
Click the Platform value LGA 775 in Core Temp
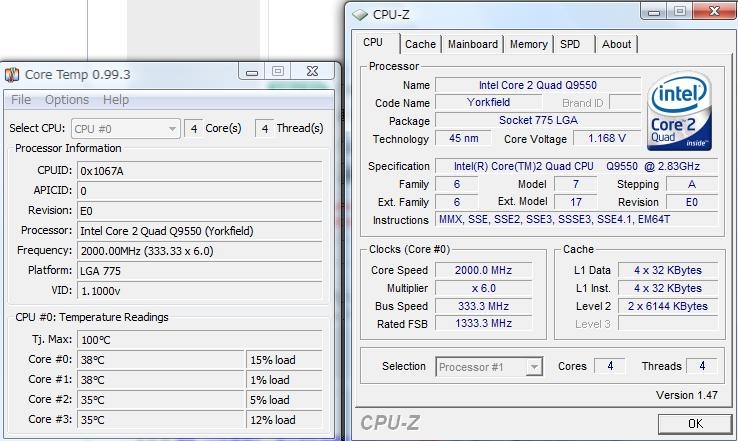(200, 271)
